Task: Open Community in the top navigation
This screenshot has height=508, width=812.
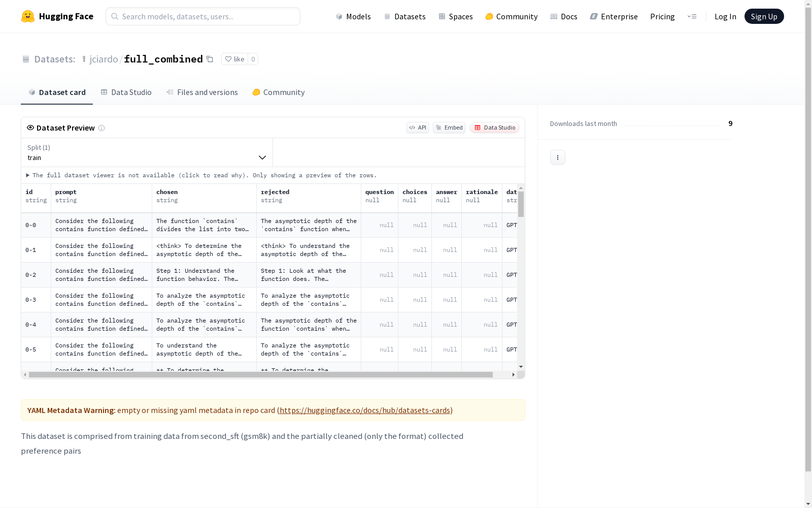Action: pos(512,16)
